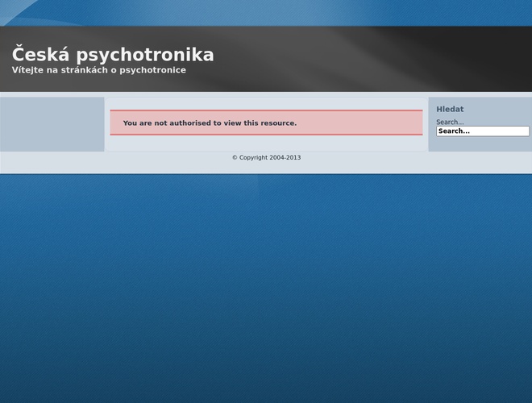Click the blue page background below the footer
Viewport: 532px width, 403px height.
tap(266, 282)
